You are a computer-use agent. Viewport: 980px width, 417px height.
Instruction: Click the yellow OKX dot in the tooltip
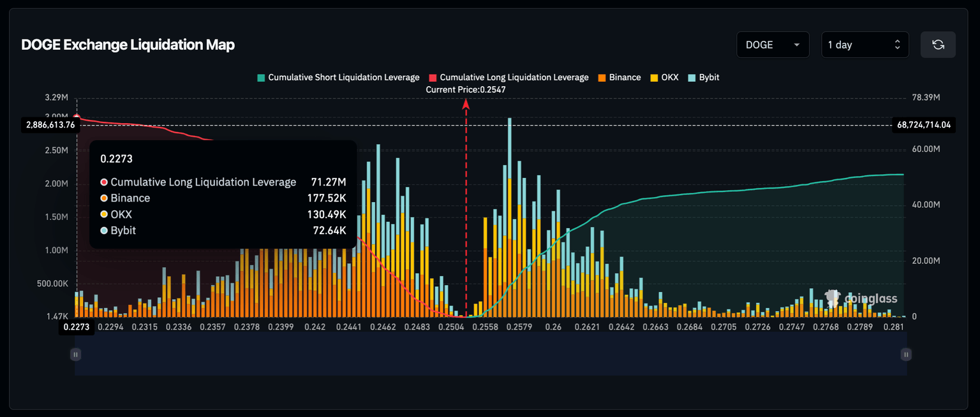tap(103, 214)
